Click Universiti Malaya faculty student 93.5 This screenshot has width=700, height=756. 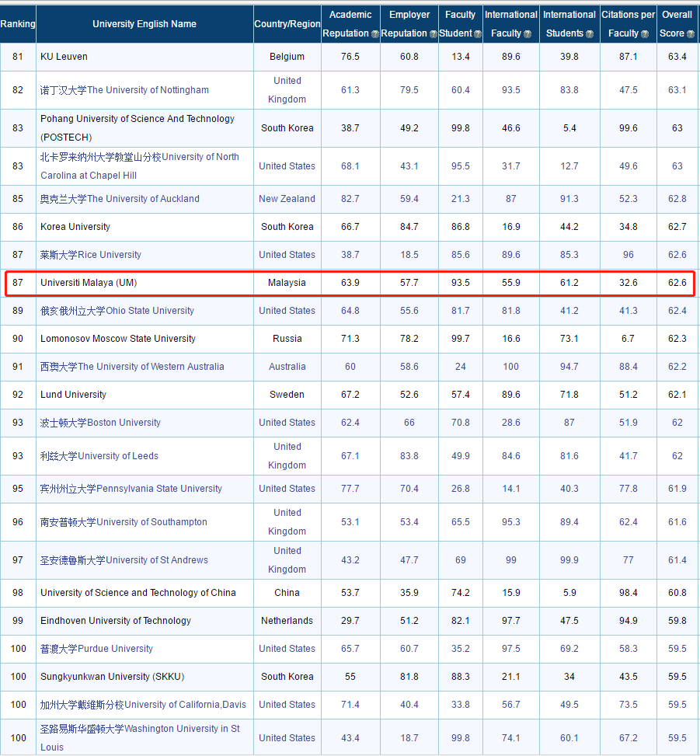pos(461,283)
